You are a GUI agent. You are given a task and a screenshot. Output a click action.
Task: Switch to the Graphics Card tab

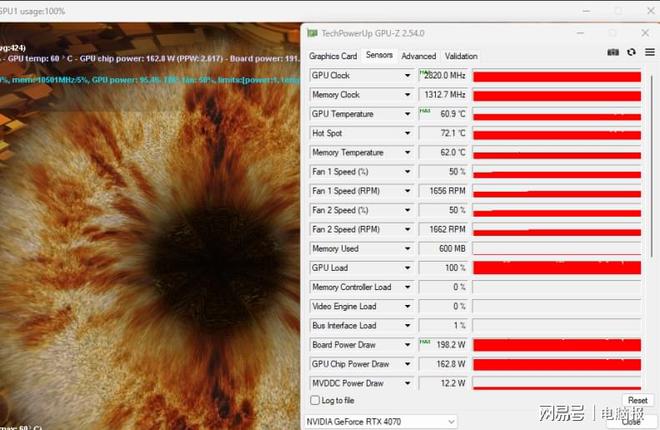[x=333, y=56]
